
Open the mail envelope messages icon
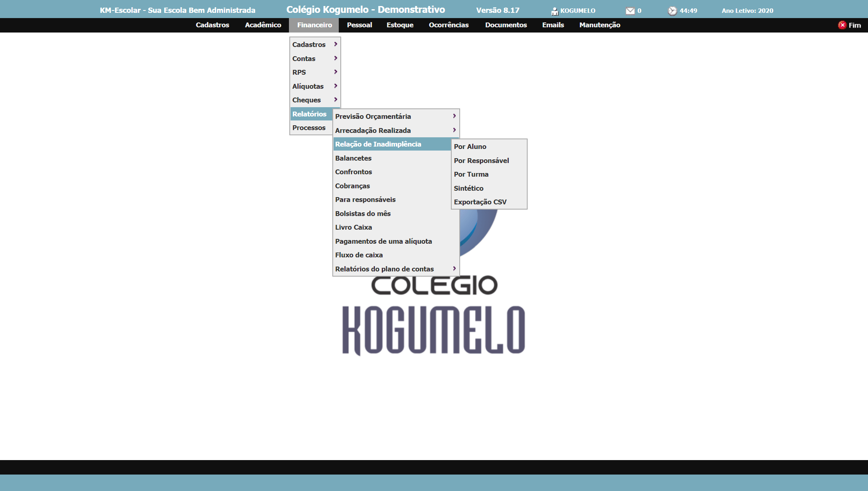(630, 11)
